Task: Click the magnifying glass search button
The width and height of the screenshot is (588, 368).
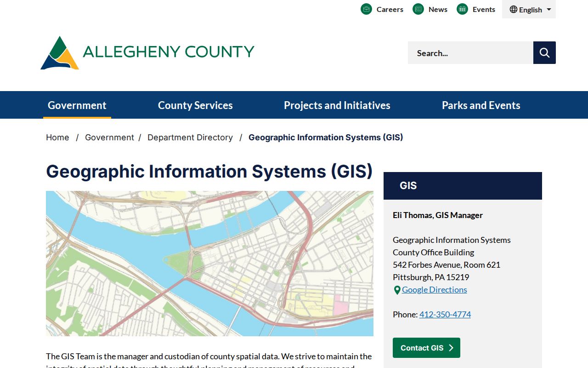Action: pos(544,53)
